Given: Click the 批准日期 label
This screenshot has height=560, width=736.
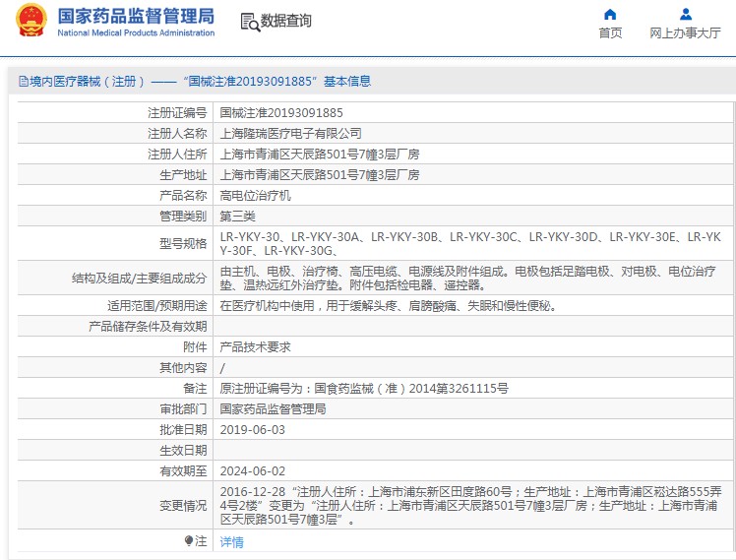Looking at the screenshot, I should coord(183,429).
